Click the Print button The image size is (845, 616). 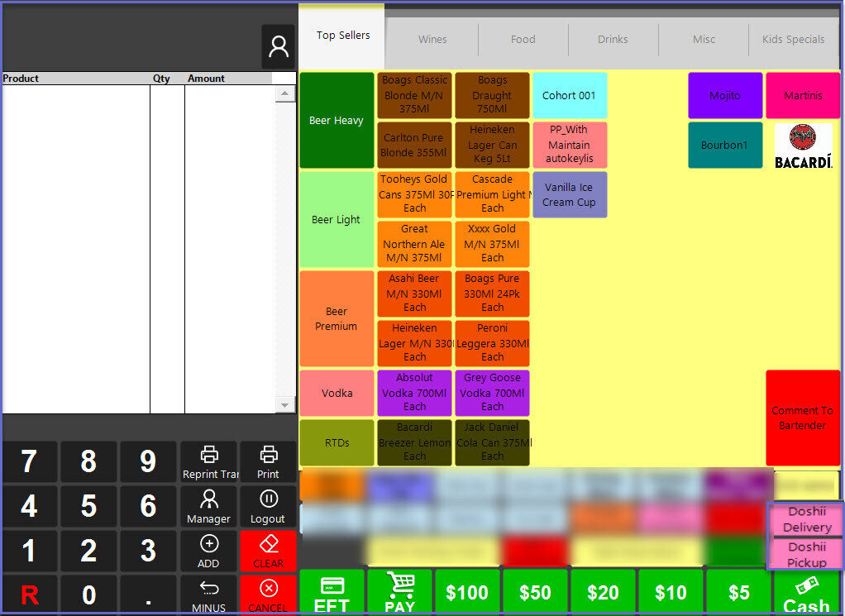269,462
